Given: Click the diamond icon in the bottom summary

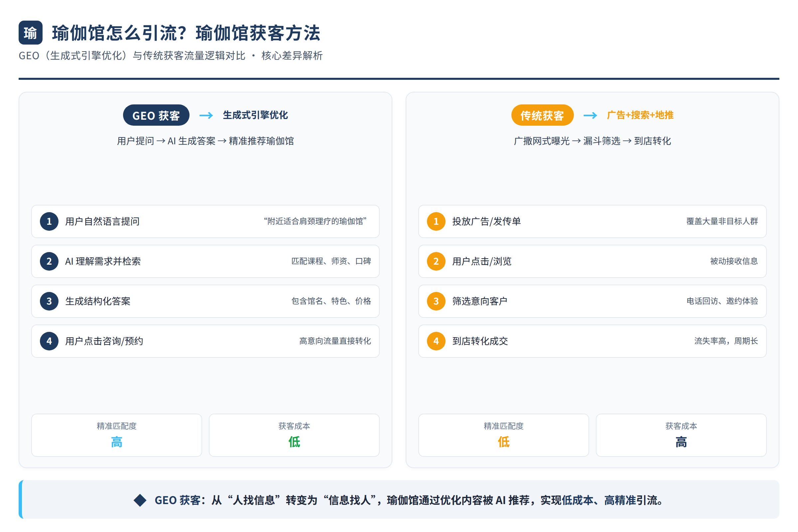Looking at the screenshot, I should point(140,500).
